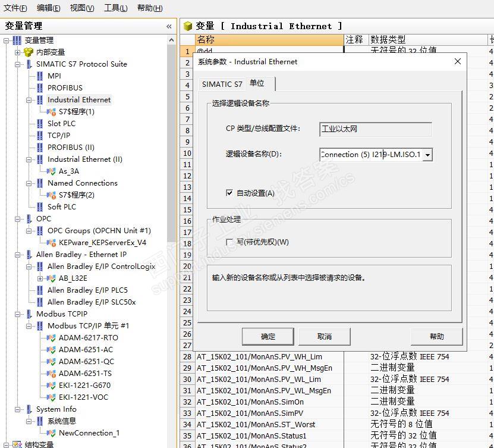Click the Allen Bradley E/IP PLC5 icon
Screen dimensions: 494x448
[40, 290]
